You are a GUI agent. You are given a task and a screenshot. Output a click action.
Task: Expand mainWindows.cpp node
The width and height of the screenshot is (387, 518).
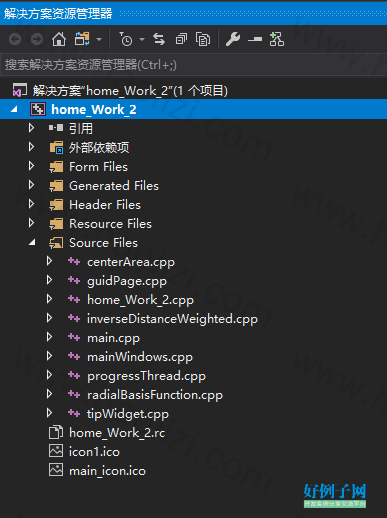click(49, 356)
